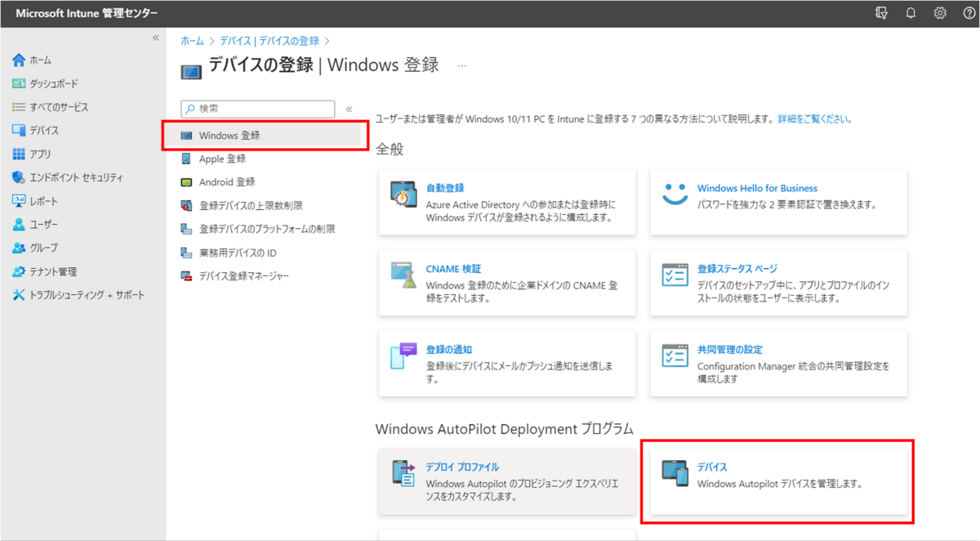Image resolution: width=980 pixels, height=541 pixels.
Task: Click the CNAME 検証 flask icon
Action: [x=404, y=276]
